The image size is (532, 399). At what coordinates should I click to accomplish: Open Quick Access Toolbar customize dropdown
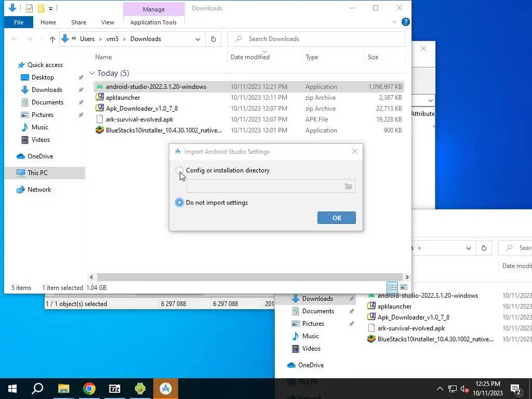(x=50, y=8)
